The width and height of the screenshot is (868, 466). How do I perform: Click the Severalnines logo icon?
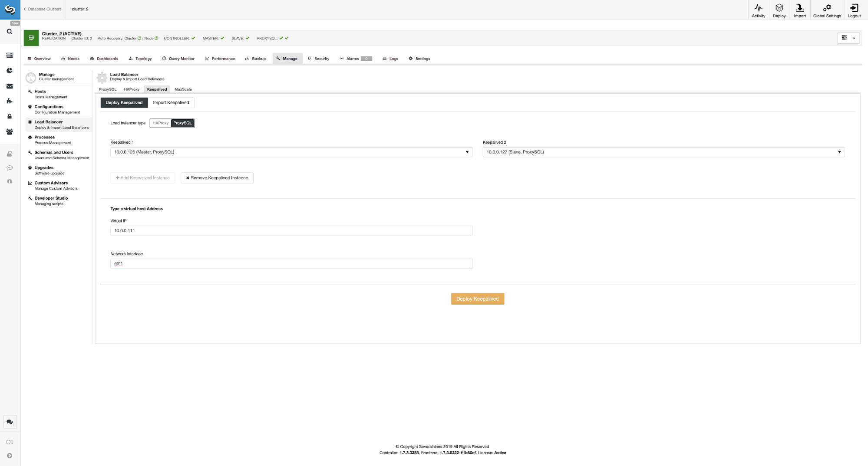[x=10, y=10]
